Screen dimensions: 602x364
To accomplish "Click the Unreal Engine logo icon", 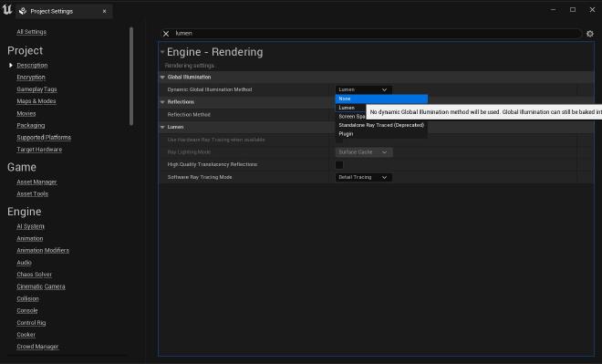I will point(7,10).
